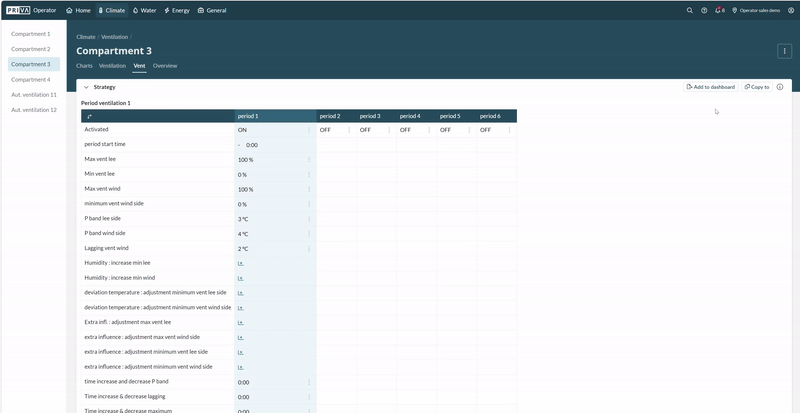The image size is (800, 413).
Task: Open graph for extra influence max vent wind side
Action: (x=240, y=337)
